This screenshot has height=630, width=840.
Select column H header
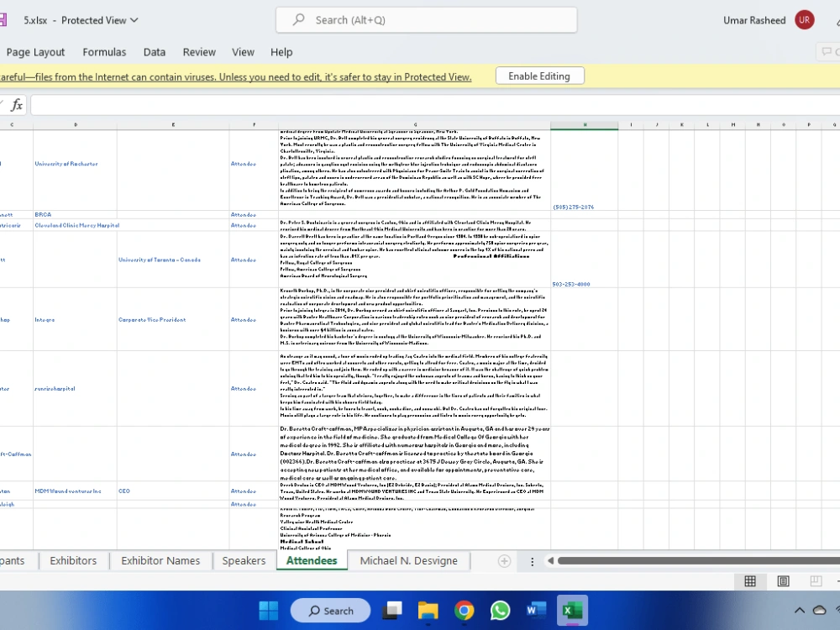[x=585, y=125]
